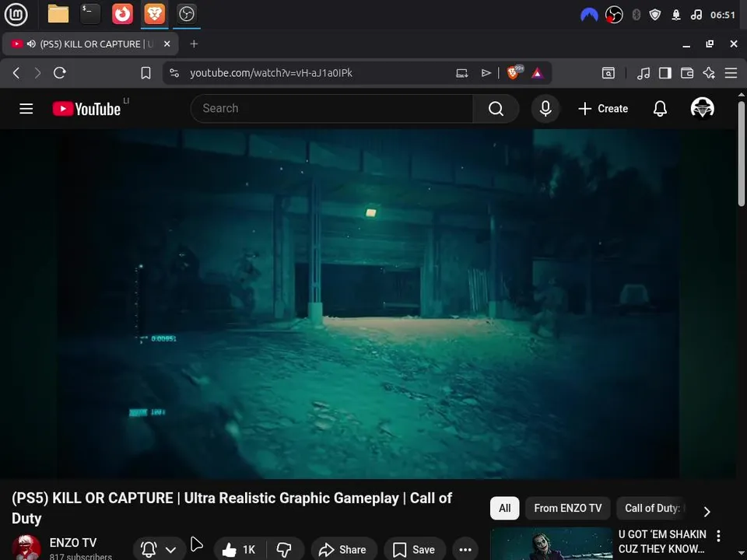Show notifications from the bell tray icon

coord(676,15)
